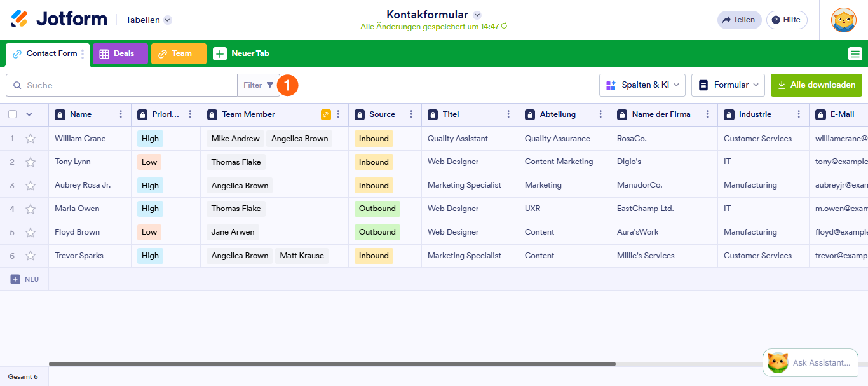Star the Maria Owen row
This screenshot has width=868, height=386.
(x=31, y=209)
